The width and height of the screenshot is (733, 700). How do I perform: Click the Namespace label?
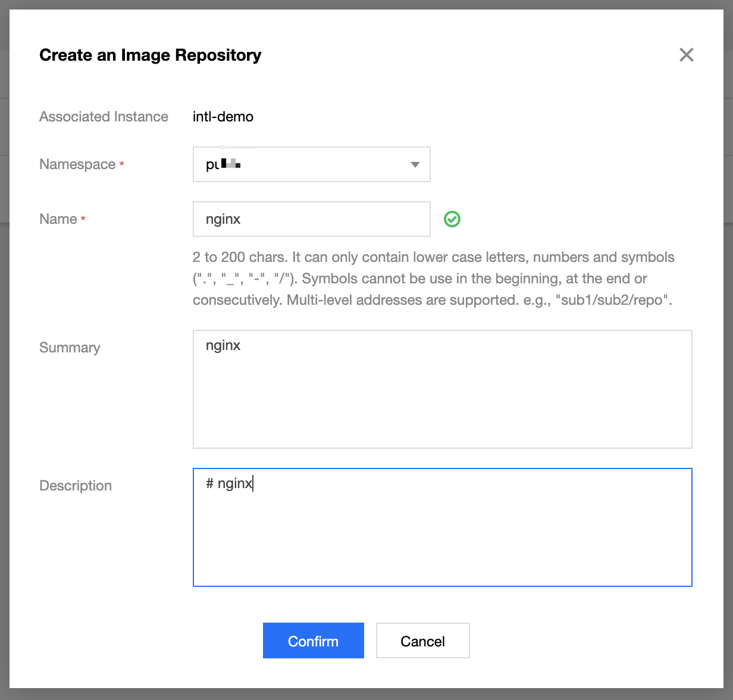[77, 164]
